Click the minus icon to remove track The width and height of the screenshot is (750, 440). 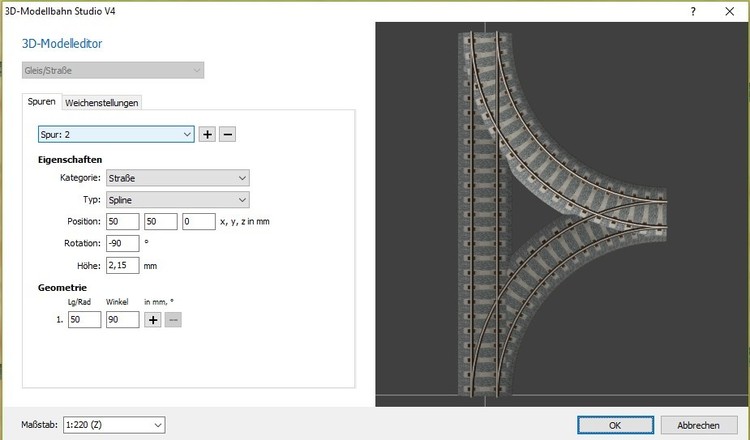click(227, 135)
